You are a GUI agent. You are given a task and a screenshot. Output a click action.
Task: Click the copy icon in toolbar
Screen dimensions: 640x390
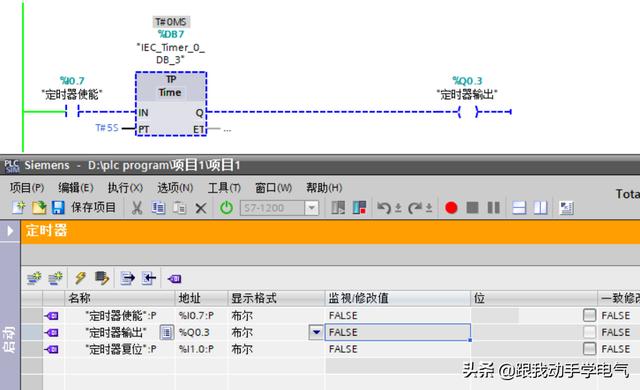click(158, 208)
